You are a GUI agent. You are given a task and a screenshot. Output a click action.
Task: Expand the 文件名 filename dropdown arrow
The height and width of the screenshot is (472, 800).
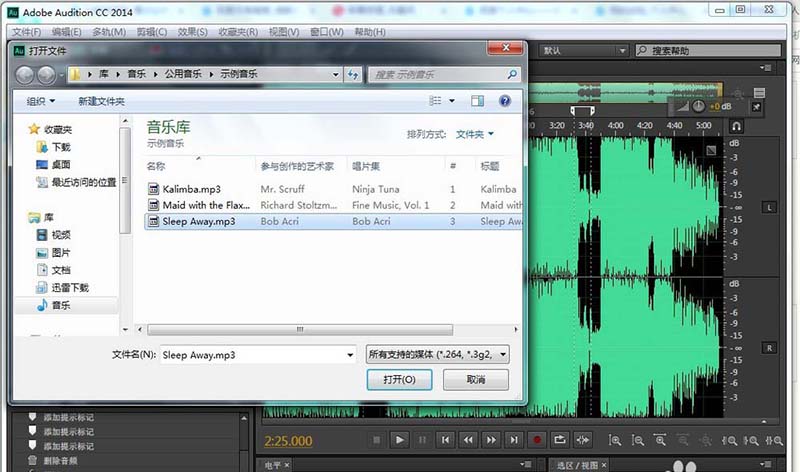pos(350,355)
